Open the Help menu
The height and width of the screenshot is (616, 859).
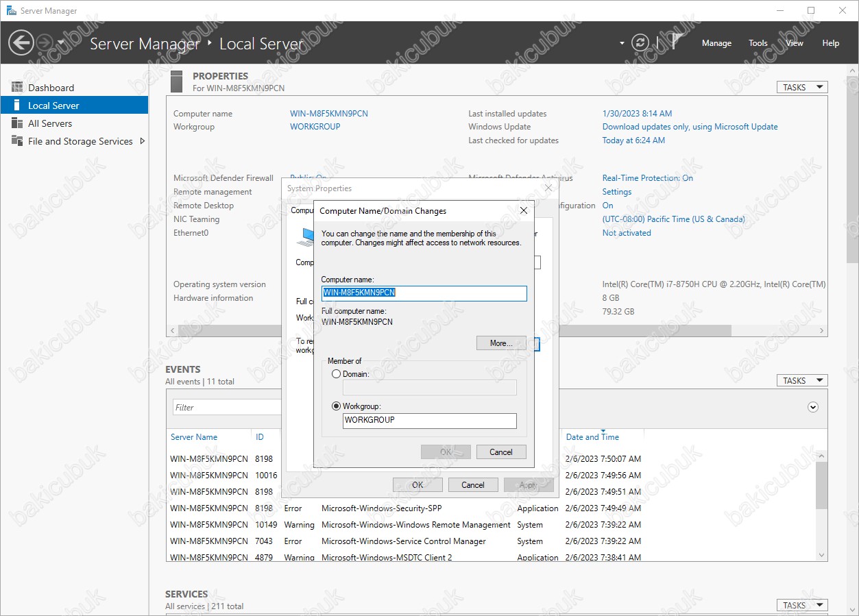point(831,42)
